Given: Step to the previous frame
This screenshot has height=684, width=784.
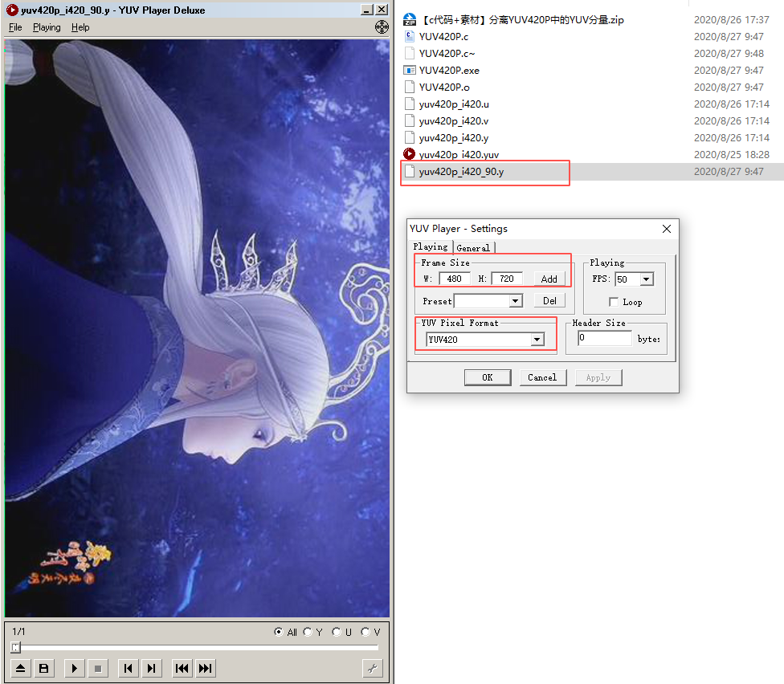Looking at the screenshot, I should (128, 669).
